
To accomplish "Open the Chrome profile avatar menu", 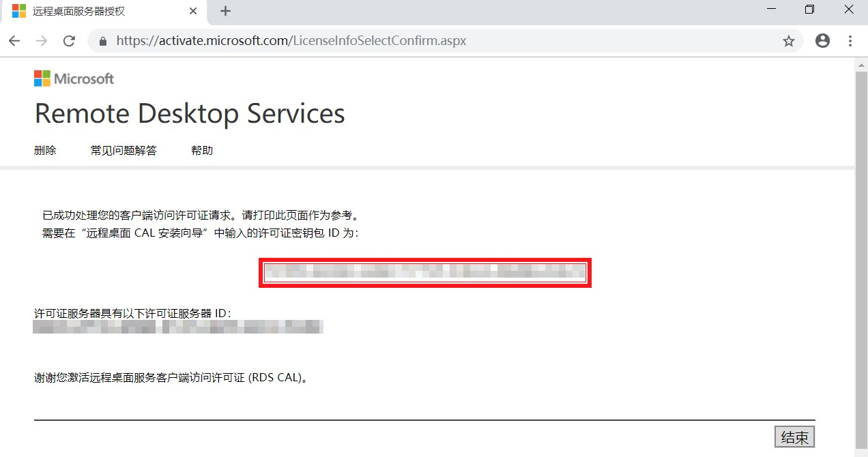I will [823, 41].
